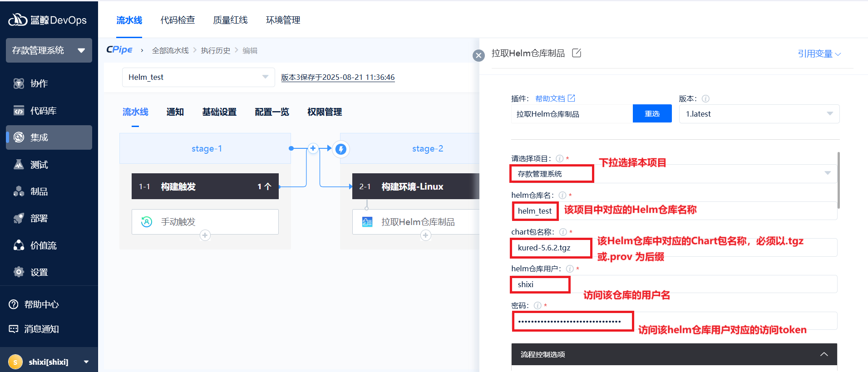Expand the 存款管理系统 project switcher
This screenshot has width=868, height=372.
tap(49, 50)
